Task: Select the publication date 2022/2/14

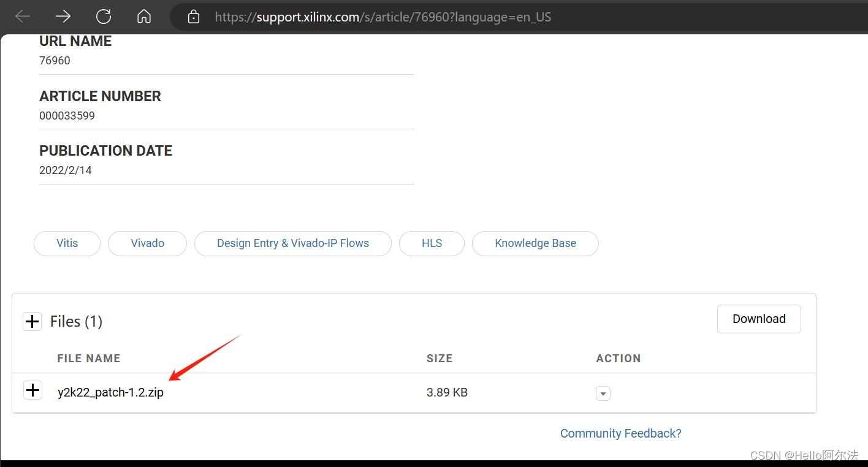Action: tap(66, 170)
